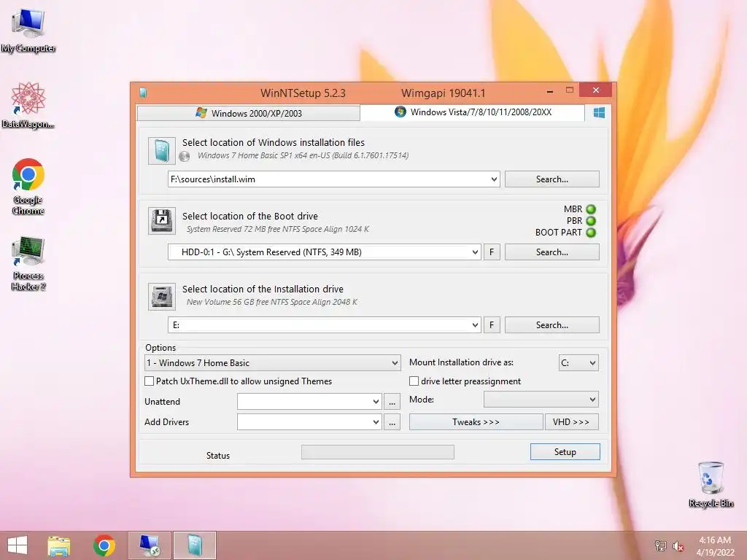
Task: Switch to remote desktop taskbar item
Action: coord(149,545)
